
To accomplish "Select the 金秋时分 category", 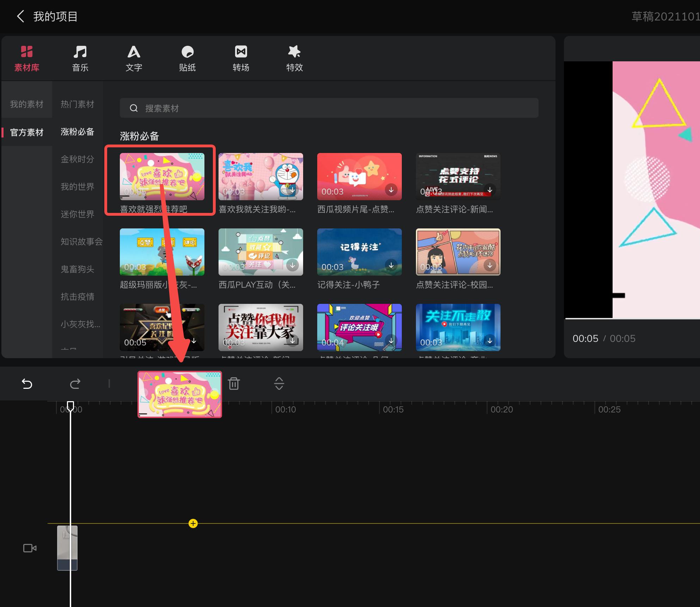I will (78, 159).
